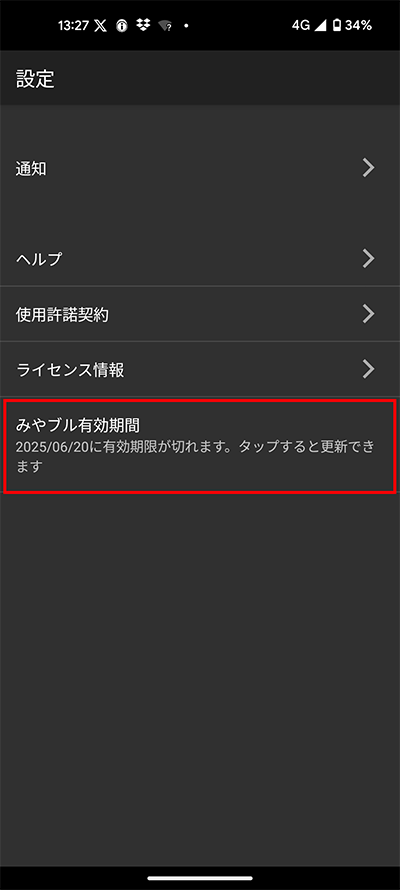
Task: Tap the 2025/06/20 expiration notice text
Action: pyautogui.click(x=195, y=457)
